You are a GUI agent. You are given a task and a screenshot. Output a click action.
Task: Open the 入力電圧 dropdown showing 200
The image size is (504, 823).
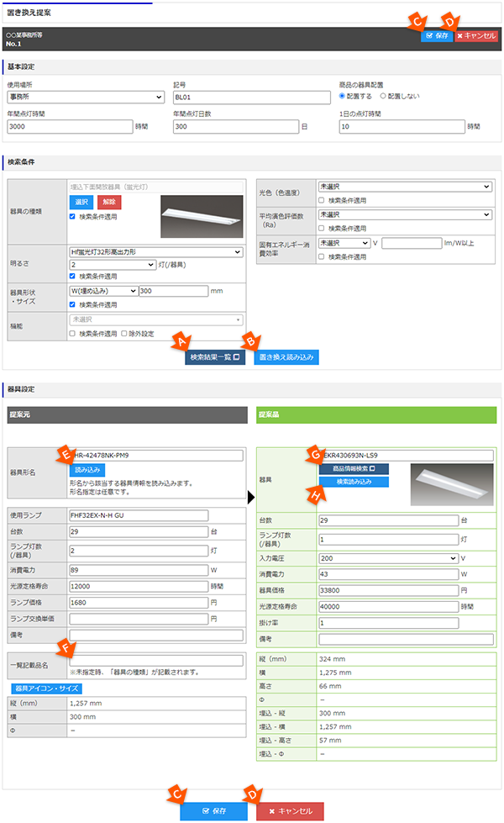(x=387, y=557)
